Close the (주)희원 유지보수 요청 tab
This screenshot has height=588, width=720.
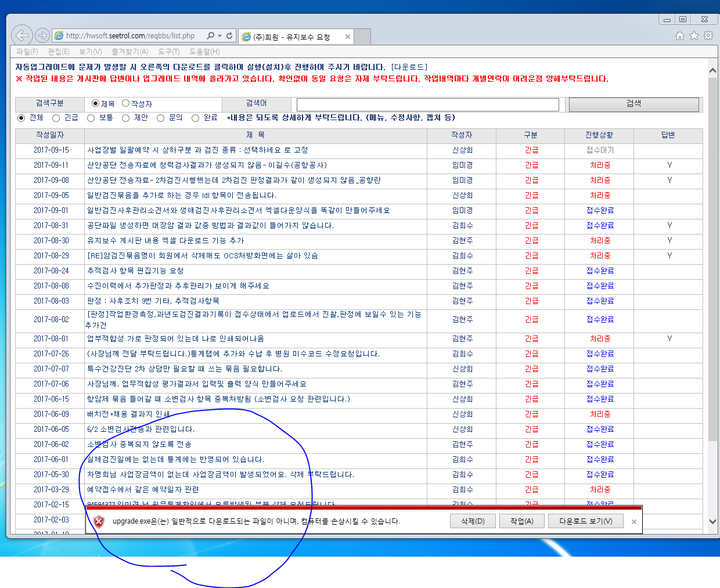tap(348, 37)
